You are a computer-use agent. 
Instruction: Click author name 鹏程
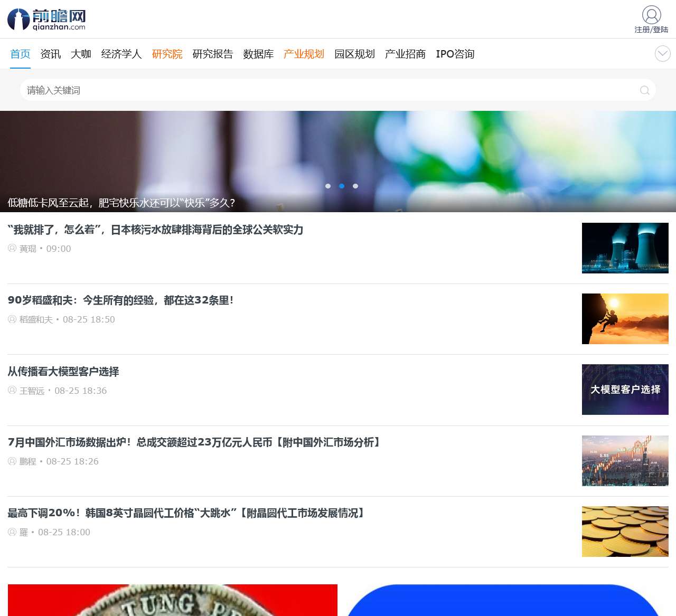(28, 461)
